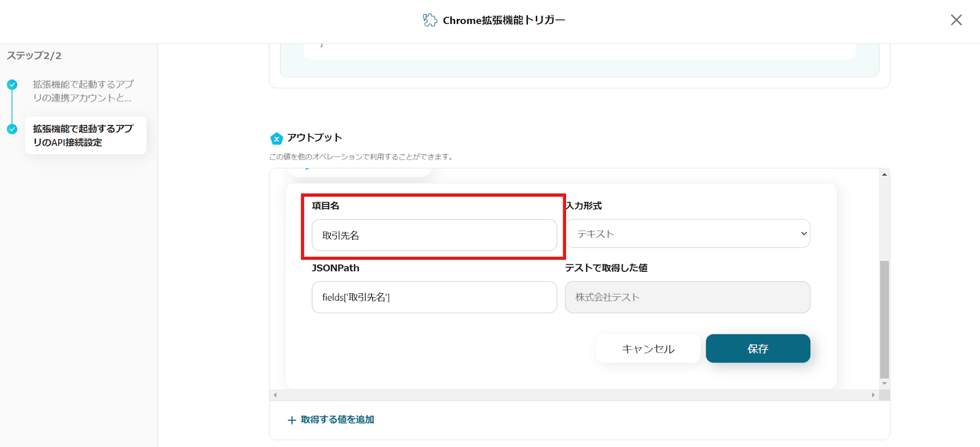The height and width of the screenshot is (447, 980).
Task: Click the JSONPath label
Action: 336,268
